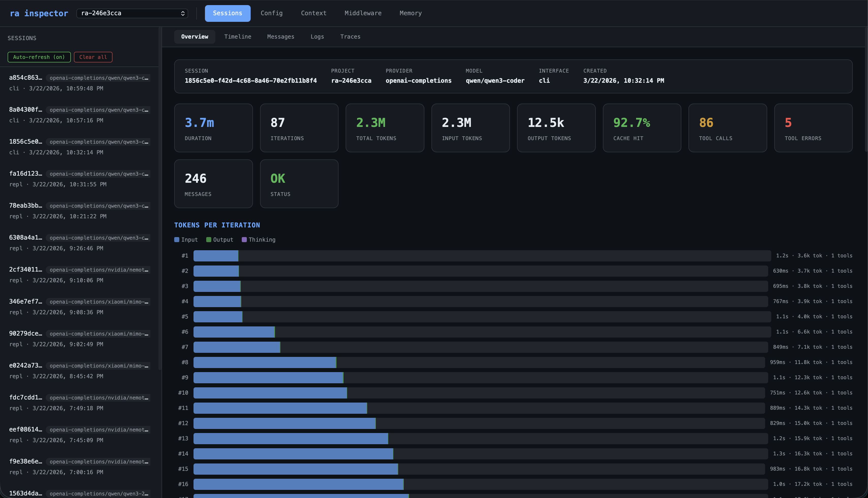Open the ra-246e3cca project selector dropdown
The image size is (868, 498).
(132, 13)
